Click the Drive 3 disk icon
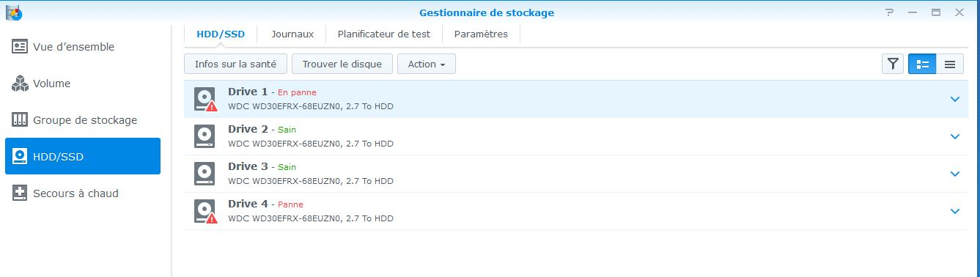Image resolution: width=980 pixels, height=277 pixels. (205, 174)
